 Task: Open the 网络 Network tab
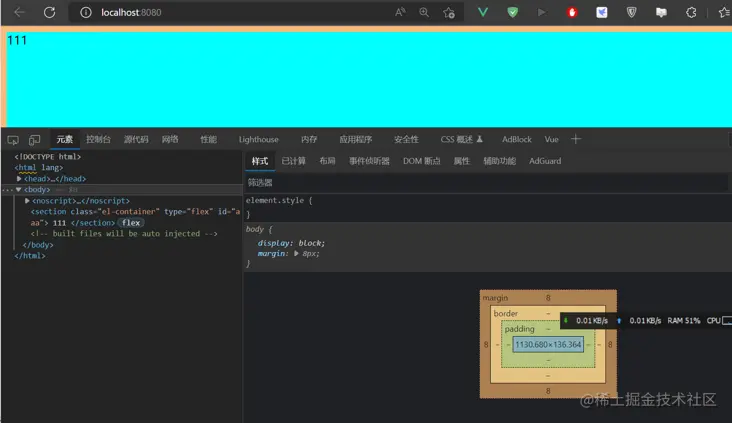click(170, 139)
